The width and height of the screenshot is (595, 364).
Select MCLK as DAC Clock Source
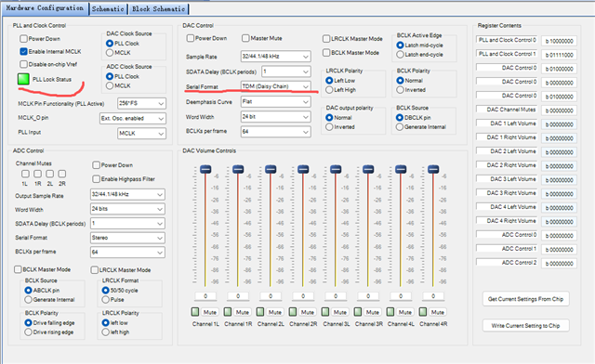pos(110,53)
